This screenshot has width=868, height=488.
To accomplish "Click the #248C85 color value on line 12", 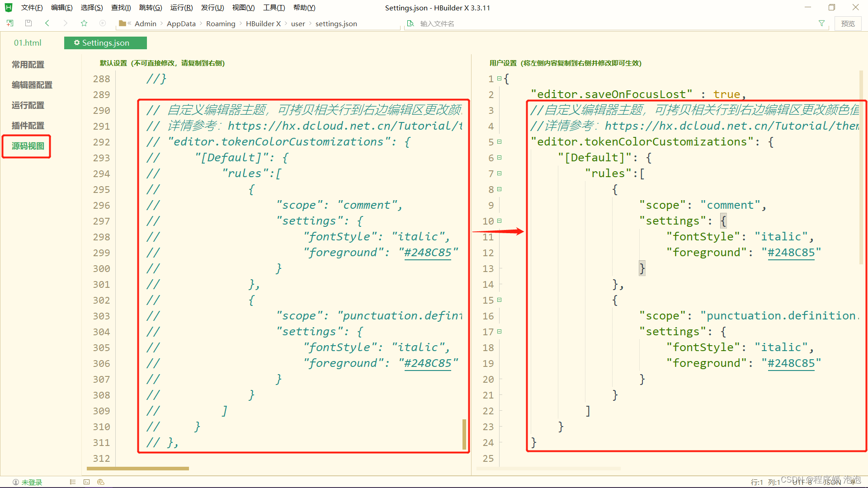I will coord(791,253).
